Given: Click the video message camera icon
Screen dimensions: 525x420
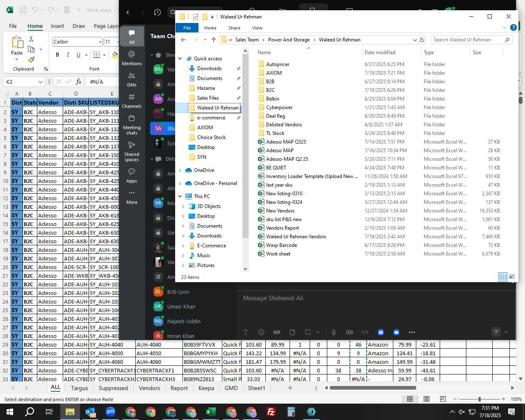Looking at the screenshot, I should (349, 332).
